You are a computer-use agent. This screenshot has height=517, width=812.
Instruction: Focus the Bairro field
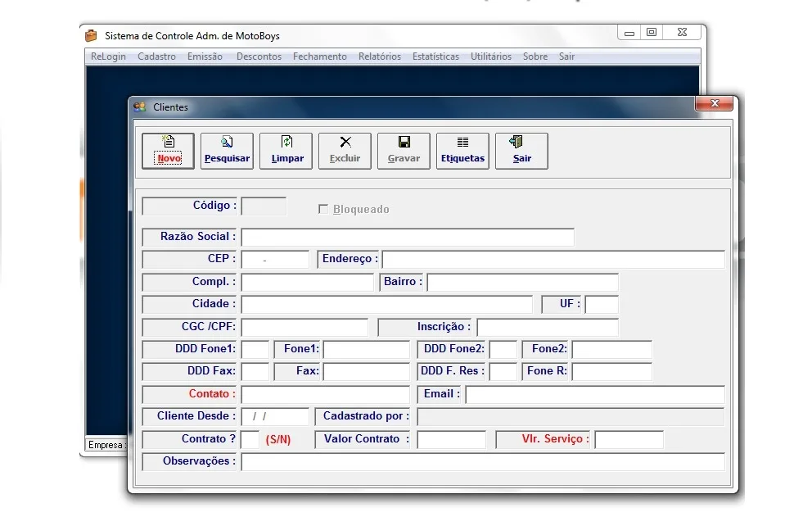(x=522, y=282)
